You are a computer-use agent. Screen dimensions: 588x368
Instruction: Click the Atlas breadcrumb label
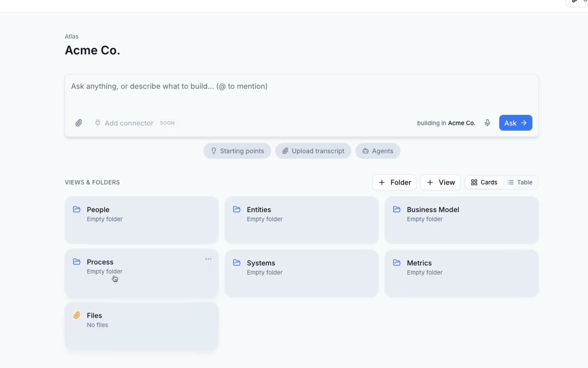(72, 36)
